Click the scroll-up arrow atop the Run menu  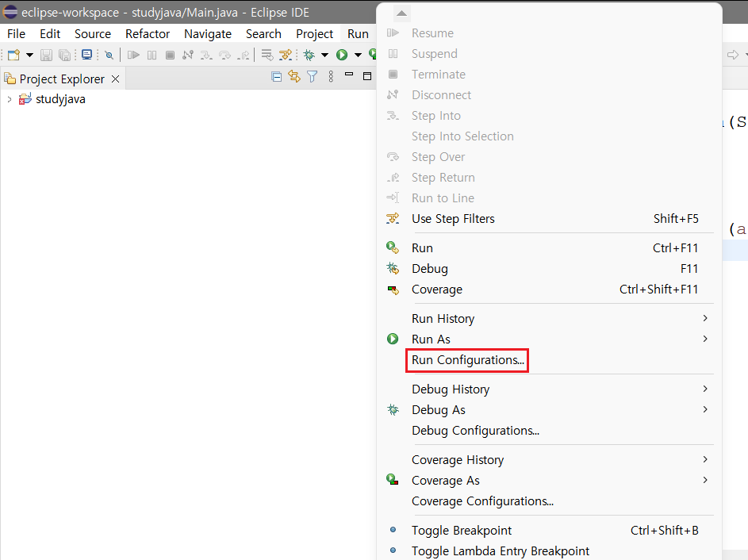tap(401, 13)
